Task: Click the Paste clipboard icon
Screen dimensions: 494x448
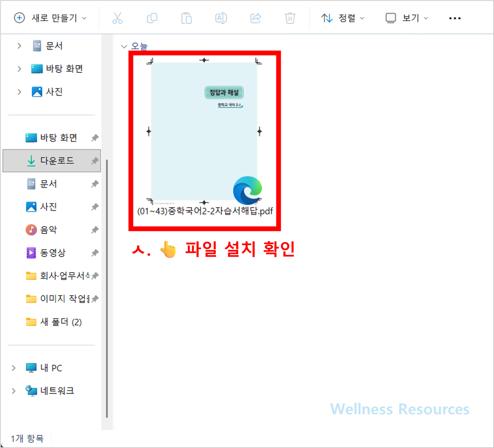Action: point(186,18)
